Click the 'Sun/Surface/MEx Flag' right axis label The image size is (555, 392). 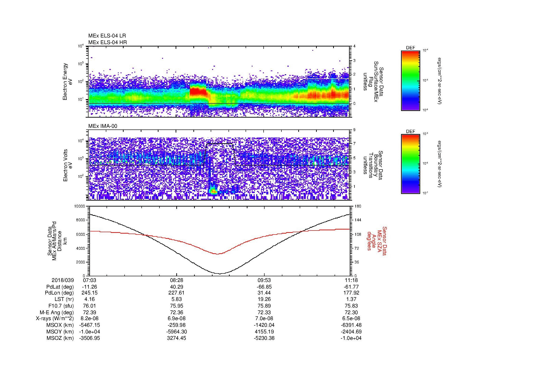[373, 82]
